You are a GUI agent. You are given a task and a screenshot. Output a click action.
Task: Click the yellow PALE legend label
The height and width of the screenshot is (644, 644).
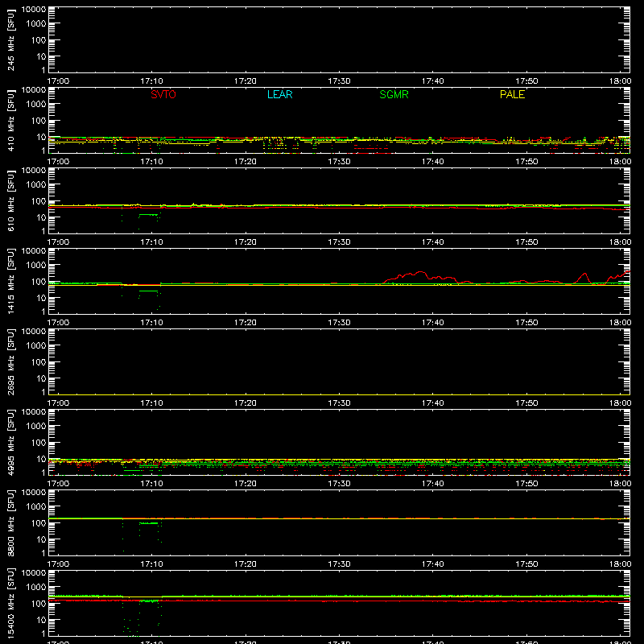pos(512,94)
